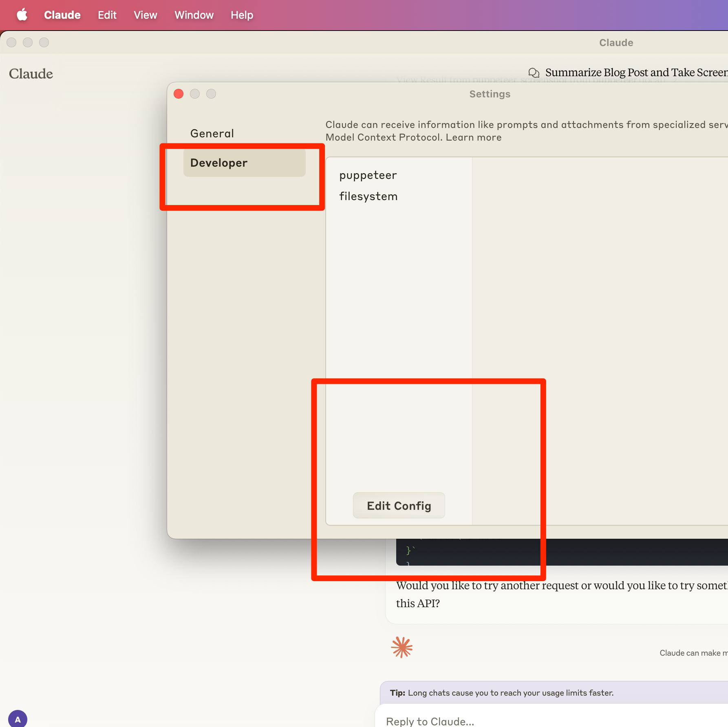
Task: Select the Developer settings tab
Action: (245, 163)
